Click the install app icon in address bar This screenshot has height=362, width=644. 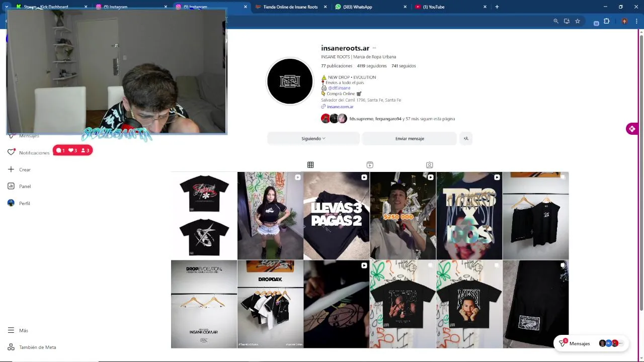coord(567,21)
